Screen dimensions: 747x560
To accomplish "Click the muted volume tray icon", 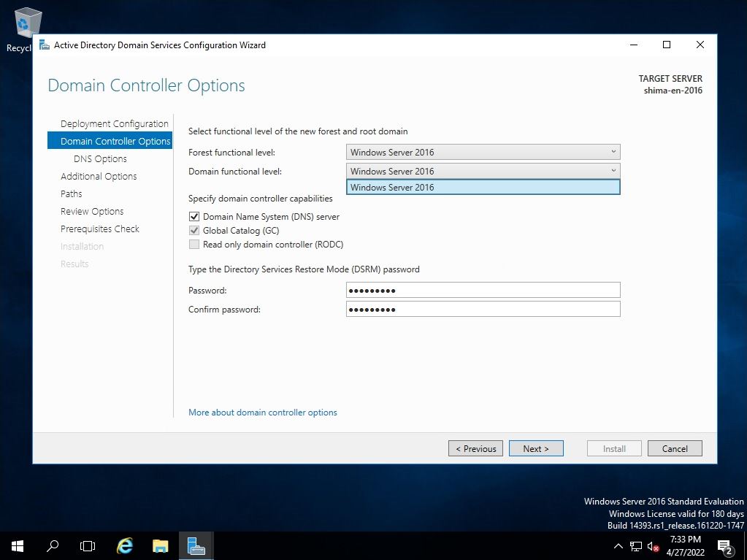I will 653,546.
